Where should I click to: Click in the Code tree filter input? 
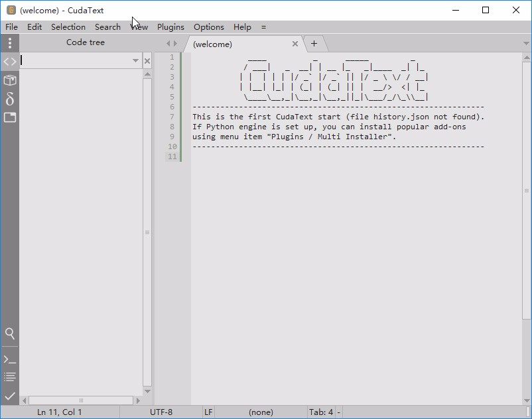coord(76,61)
